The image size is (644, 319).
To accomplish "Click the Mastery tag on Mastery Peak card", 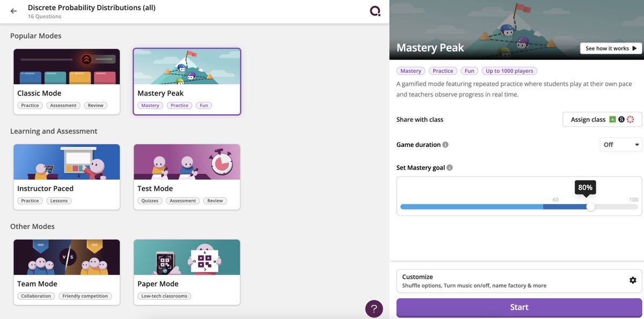I will pyautogui.click(x=150, y=106).
